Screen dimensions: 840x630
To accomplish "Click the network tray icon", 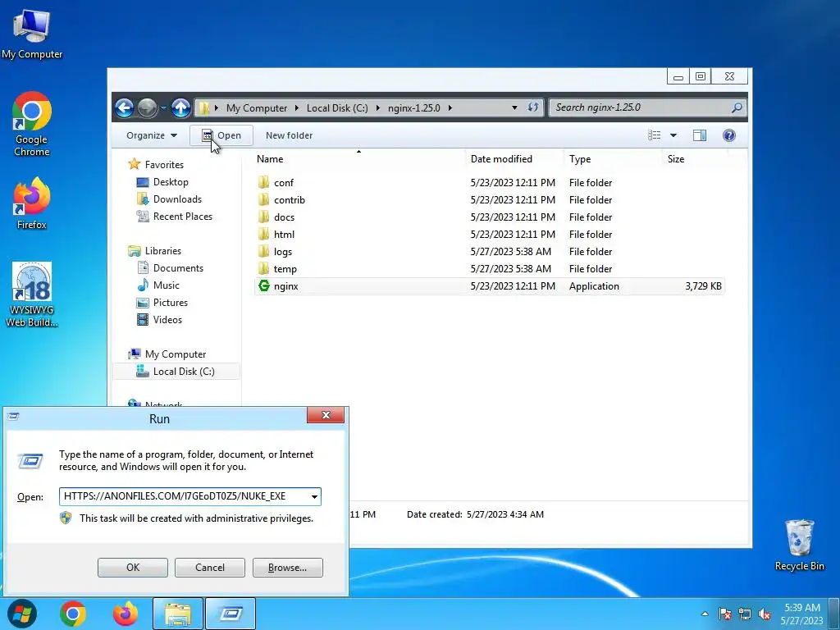I will (745, 614).
